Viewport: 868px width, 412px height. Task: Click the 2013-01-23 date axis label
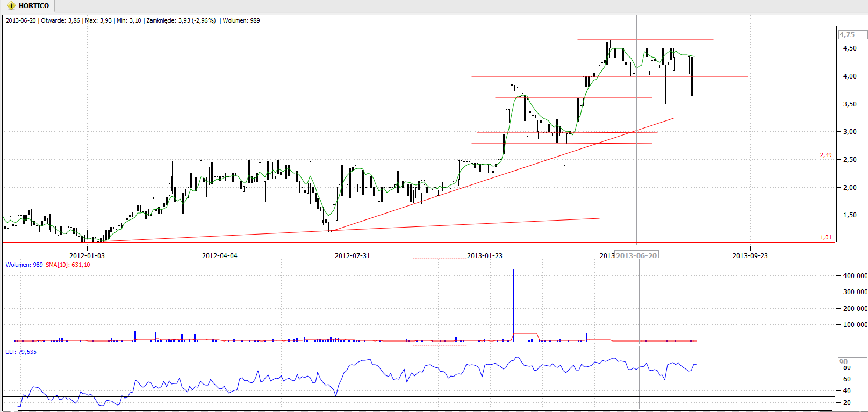pyautogui.click(x=484, y=255)
